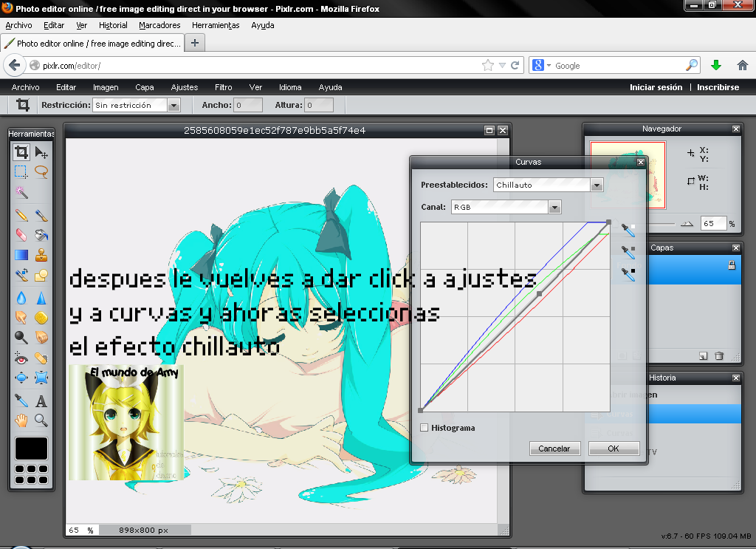Select the Lasso tool
The height and width of the screenshot is (549, 756).
click(x=41, y=171)
